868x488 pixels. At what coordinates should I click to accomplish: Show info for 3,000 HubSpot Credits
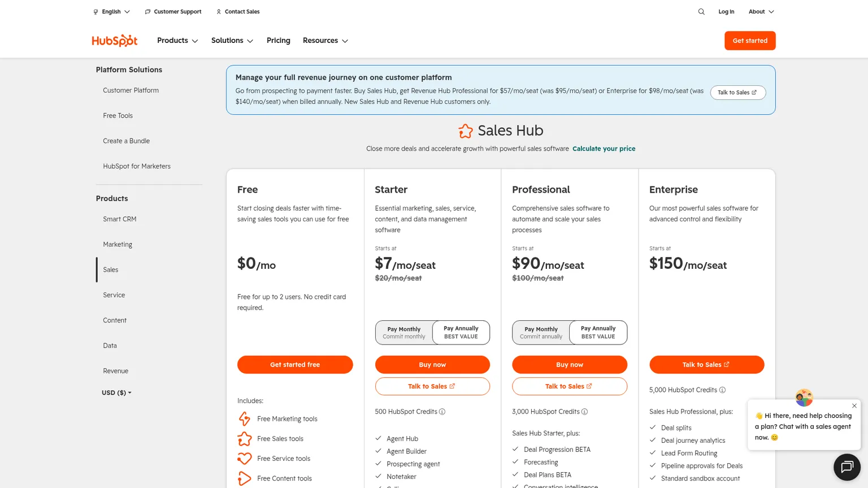click(585, 412)
